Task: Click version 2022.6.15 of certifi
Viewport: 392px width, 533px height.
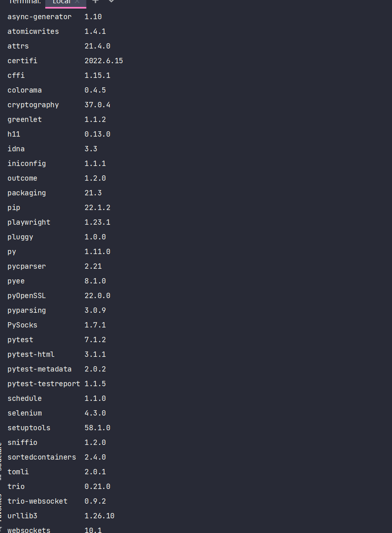Action: click(x=104, y=61)
